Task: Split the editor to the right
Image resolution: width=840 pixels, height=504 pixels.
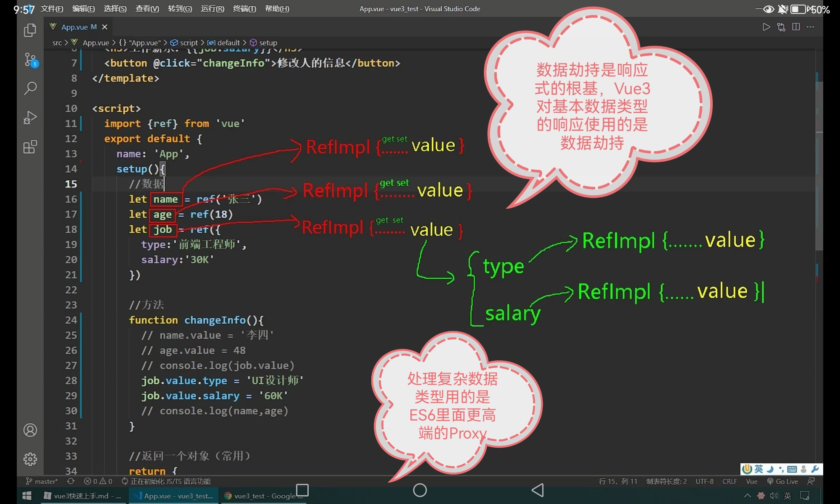Action: pos(796,27)
